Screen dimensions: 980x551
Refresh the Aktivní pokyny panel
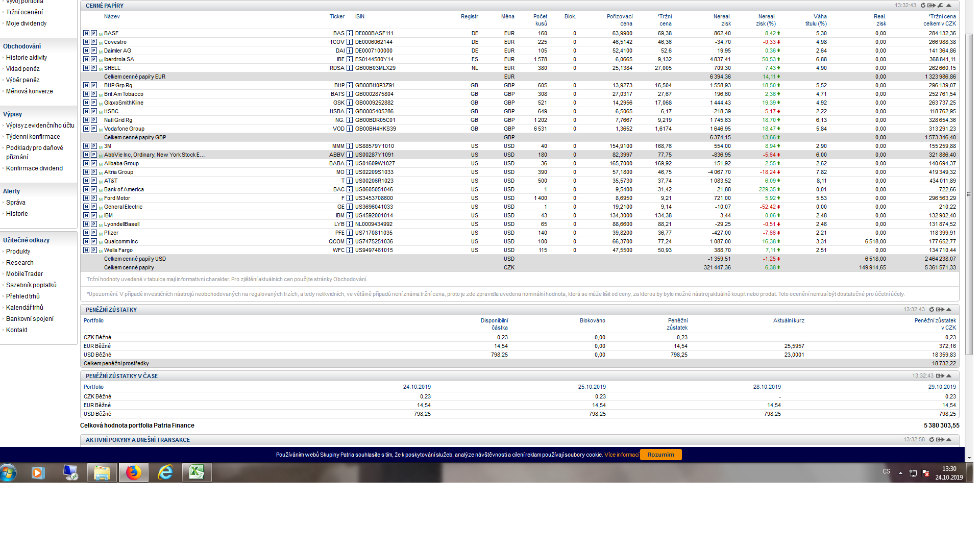tap(932, 440)
